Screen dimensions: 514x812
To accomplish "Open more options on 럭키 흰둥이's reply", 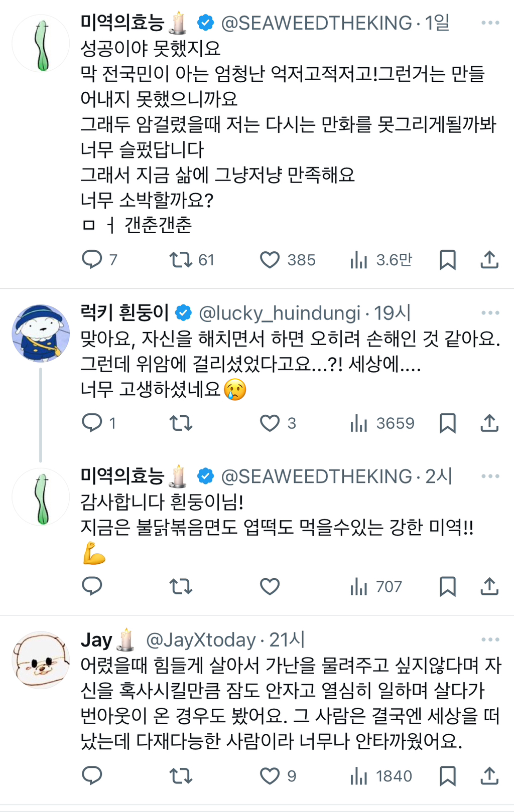I will 490,313.
